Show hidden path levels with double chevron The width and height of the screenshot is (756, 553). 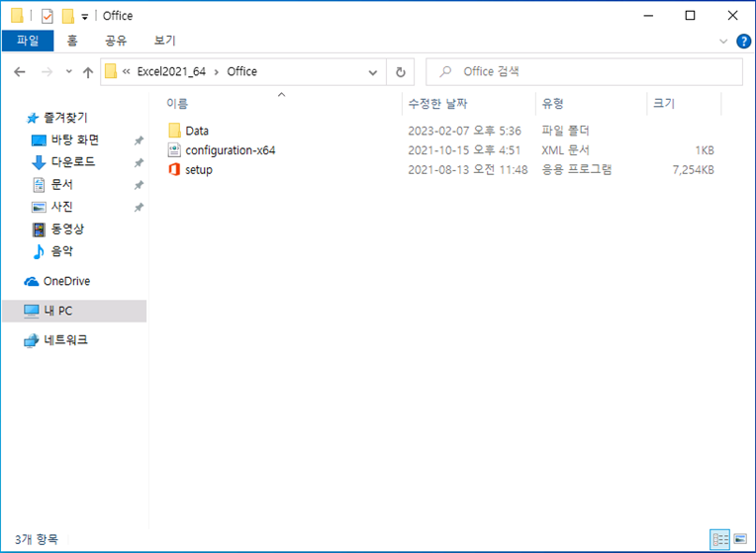click(127, 72)
